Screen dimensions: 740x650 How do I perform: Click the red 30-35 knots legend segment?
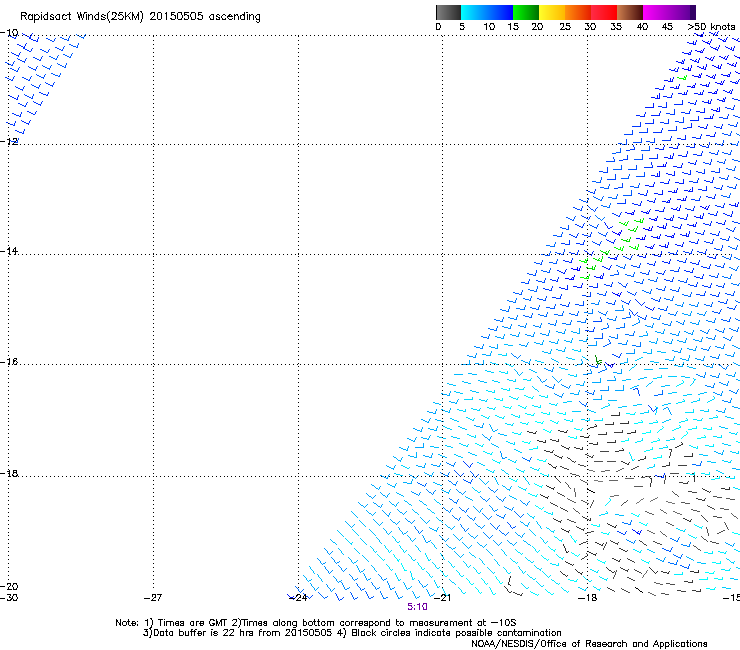[604, 12]
